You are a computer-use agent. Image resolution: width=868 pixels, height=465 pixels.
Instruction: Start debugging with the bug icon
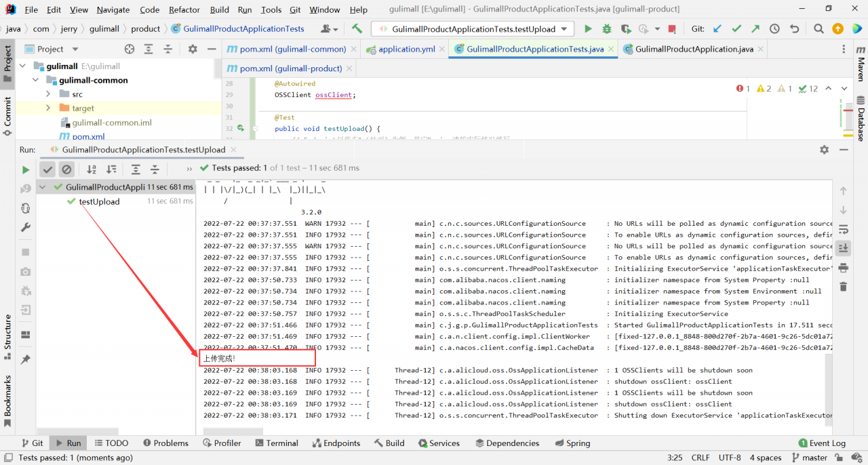pos(606,29)
